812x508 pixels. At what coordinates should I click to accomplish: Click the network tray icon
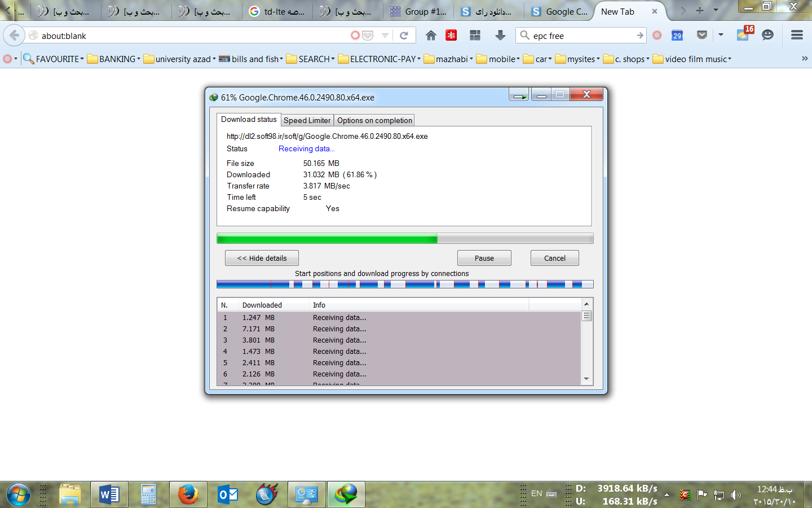[x=719, y=495]
